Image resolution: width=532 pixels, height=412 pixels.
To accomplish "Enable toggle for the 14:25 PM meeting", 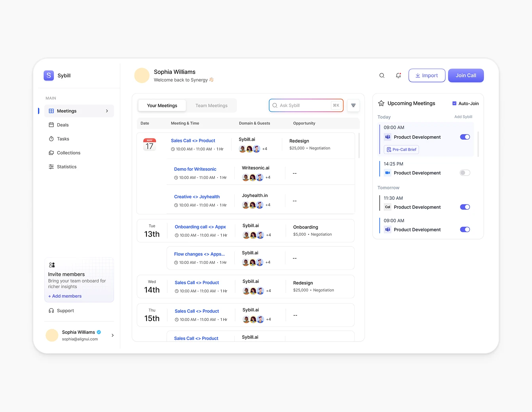I will pyautogui.click(x=465, y=173).
